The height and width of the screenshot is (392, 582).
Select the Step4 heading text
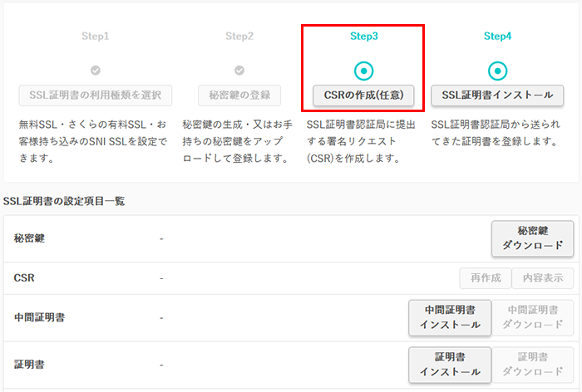click(497, 37)
